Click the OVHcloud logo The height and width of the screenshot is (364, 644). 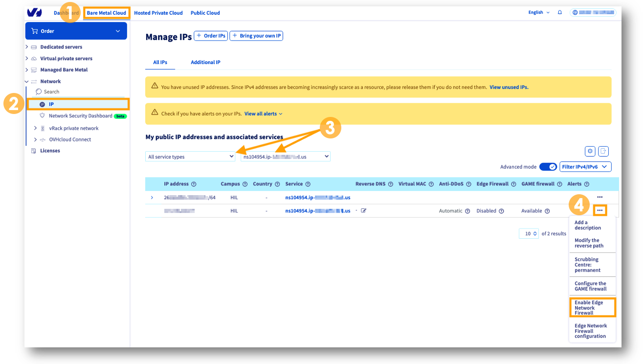34,12
